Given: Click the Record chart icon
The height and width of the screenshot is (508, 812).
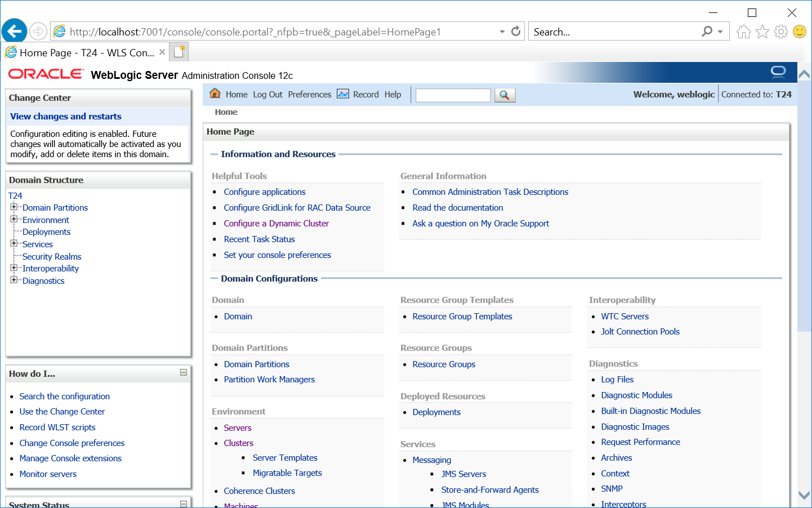Looking at the screenshot, I should pos(343,94).
